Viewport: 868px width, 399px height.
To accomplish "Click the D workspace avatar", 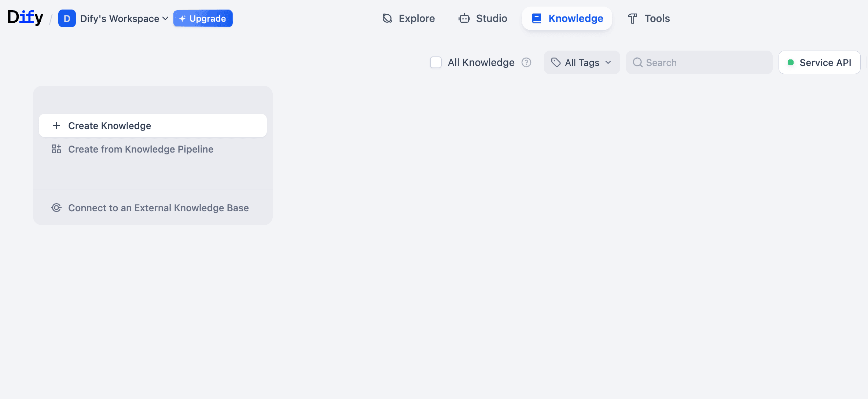I will pyautogui.click(x=67, y=18).
